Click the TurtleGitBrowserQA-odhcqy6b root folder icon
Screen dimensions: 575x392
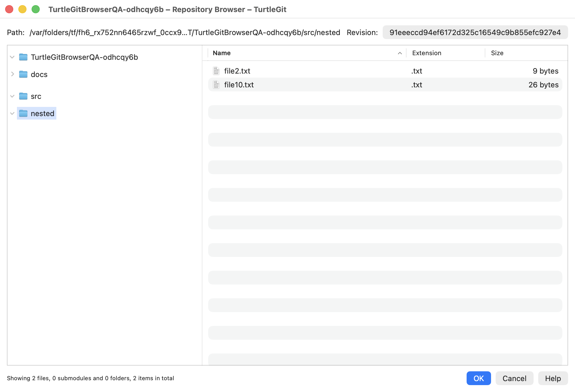pos(23,57)
